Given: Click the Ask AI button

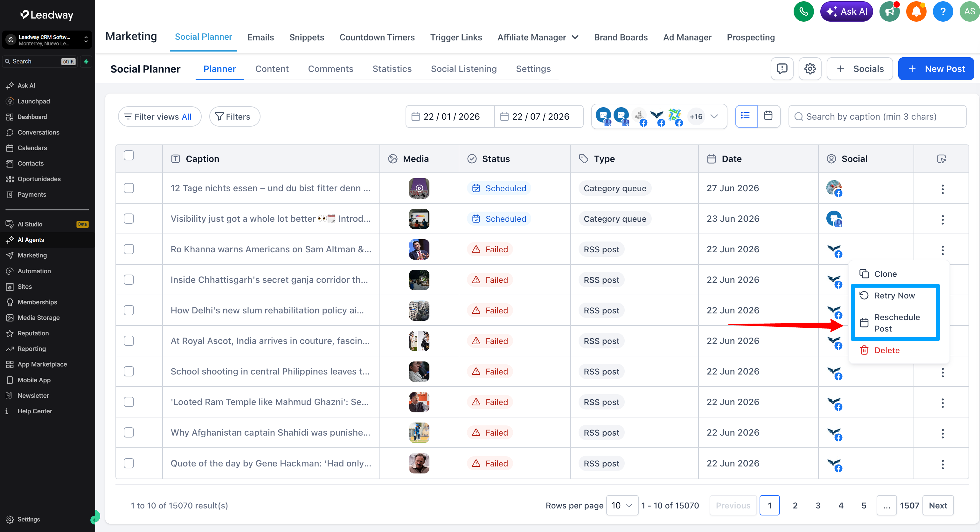Looking at the screenshot, I should [846, 12].
